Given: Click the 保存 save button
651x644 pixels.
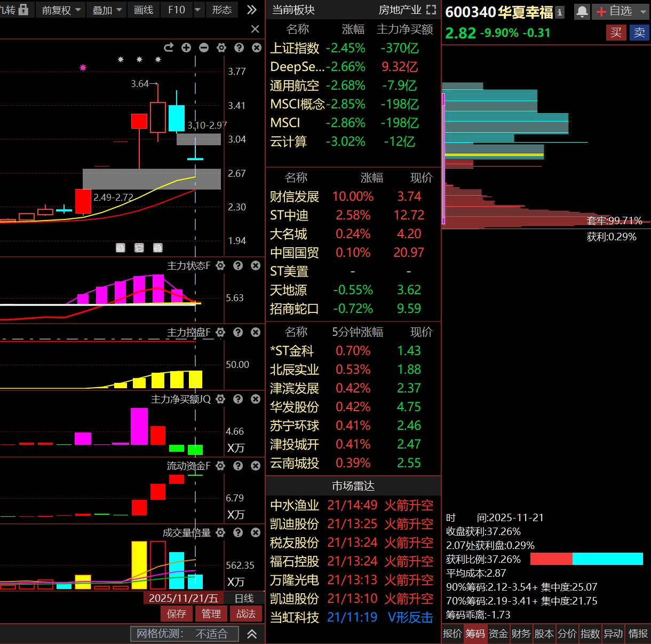Looking at the screenshot, I should tap(177, 614).
